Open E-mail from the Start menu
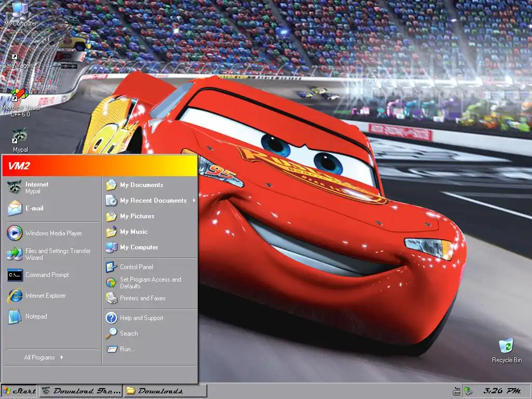This screenshot has height=399, width=532. (x=52, y=208)
